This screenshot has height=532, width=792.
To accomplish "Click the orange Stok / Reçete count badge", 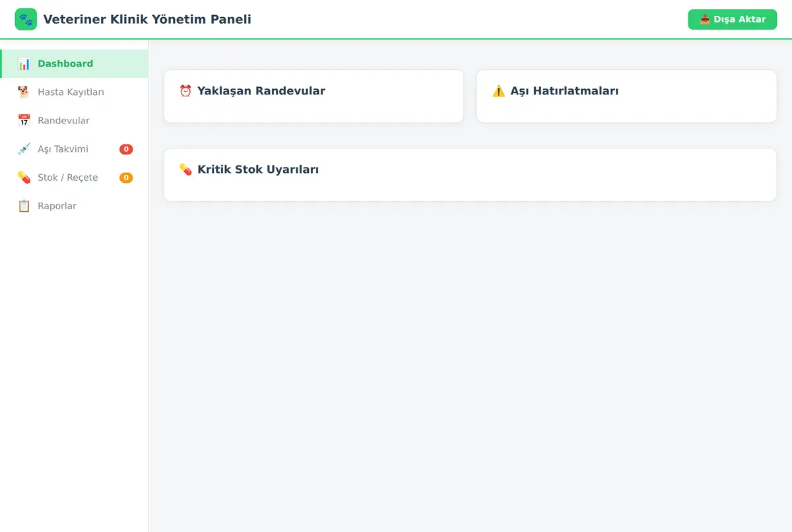I will coord(126,178).
